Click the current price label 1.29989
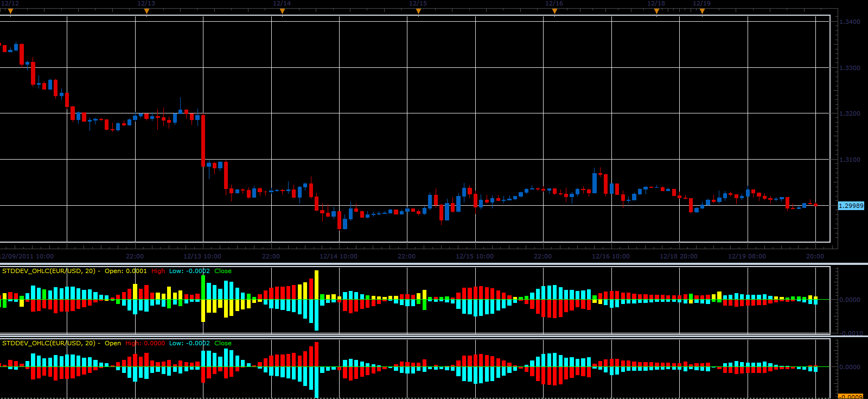 click(x=851, y=206)
